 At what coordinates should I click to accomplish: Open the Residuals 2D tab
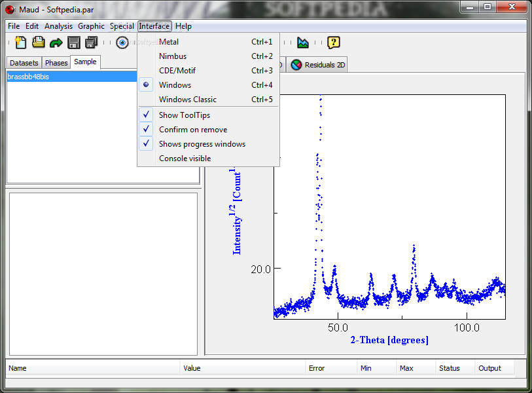point(318,65)
